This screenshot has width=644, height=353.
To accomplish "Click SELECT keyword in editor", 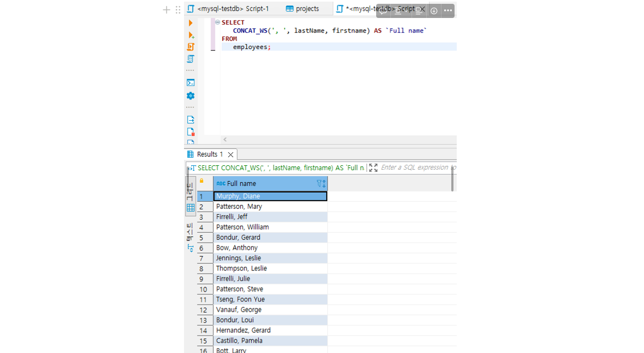I will click(x=233, y=22).
